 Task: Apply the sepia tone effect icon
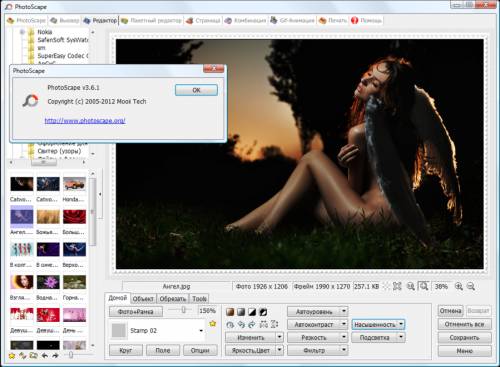coord(230,312)
